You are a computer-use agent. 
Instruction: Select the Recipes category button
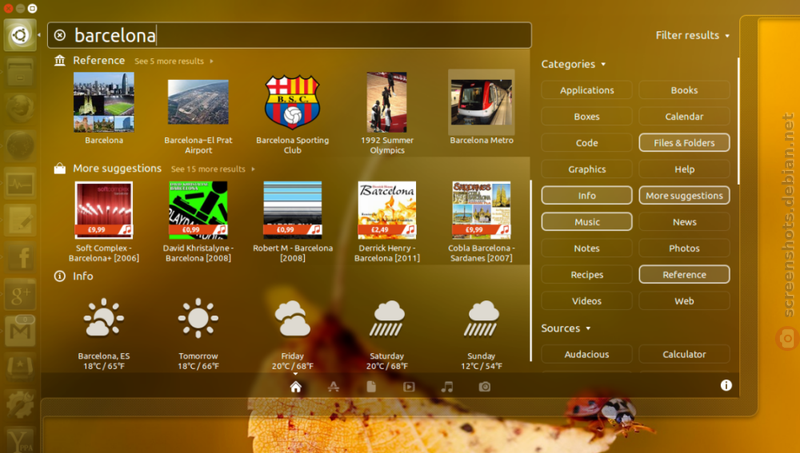pos(587,274)
